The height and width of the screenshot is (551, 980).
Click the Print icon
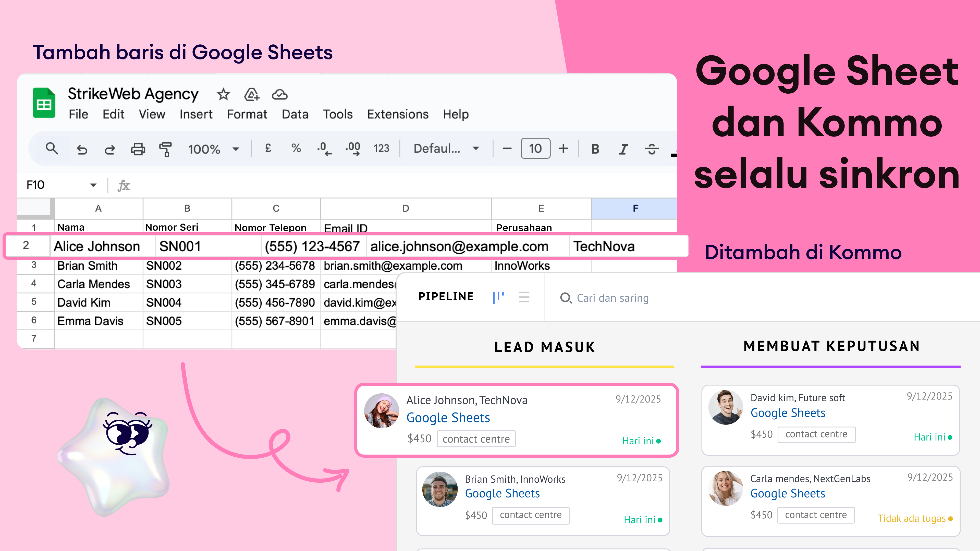(x=138, y=149)
